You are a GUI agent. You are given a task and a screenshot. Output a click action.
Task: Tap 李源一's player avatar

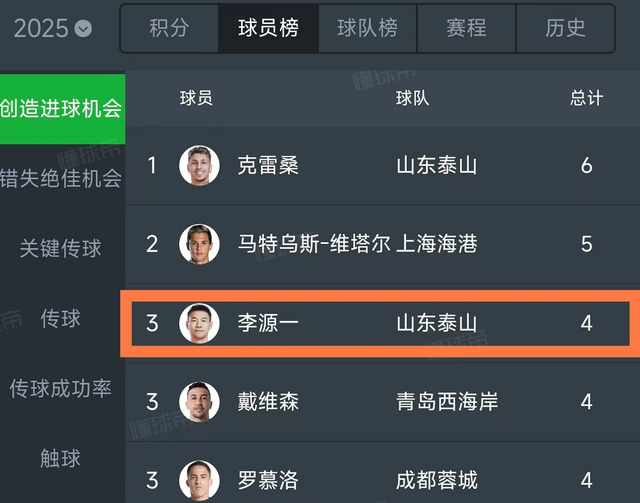click(x=199, y=323)
